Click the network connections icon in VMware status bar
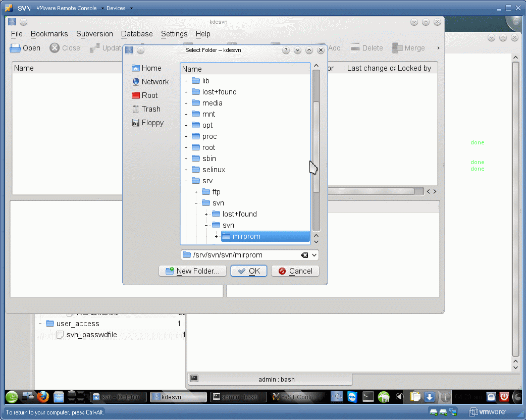 click(453, 411)
